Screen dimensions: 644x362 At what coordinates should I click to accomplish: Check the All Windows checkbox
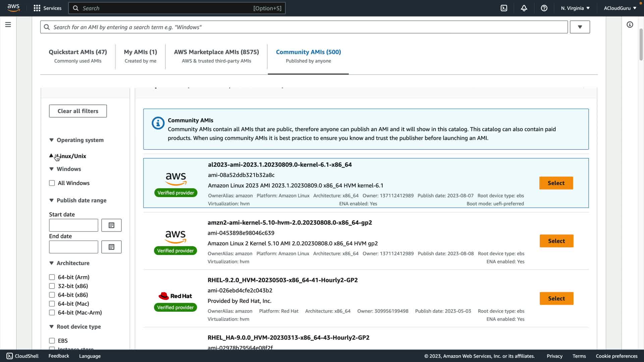pos(52,183)
